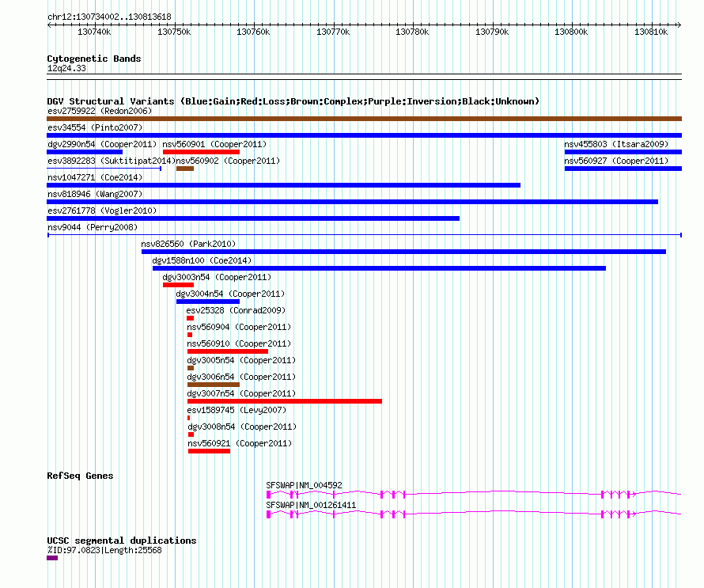The image size is (704, 588).
Task: Click the brown esv2759922 Redon2006 variant bar
Action: pos(364,119)
